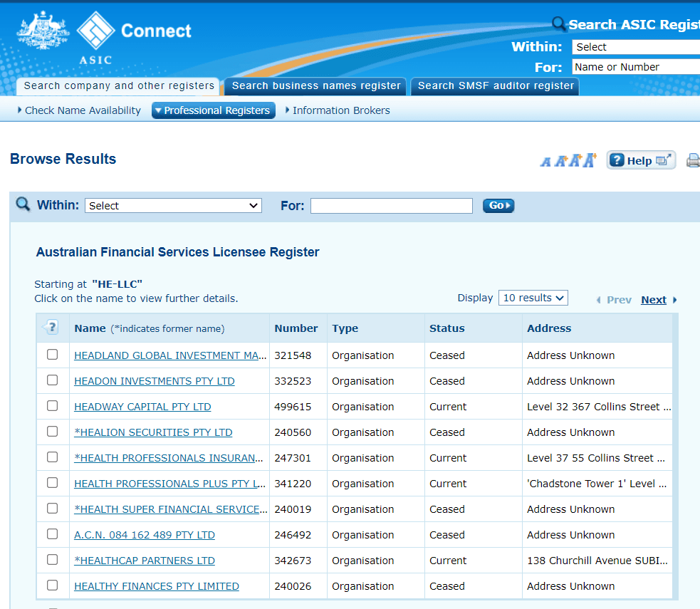
Task: Open *HEALTH PROFESSIONALS INSURAN... link
Action: tap(168, 458)
